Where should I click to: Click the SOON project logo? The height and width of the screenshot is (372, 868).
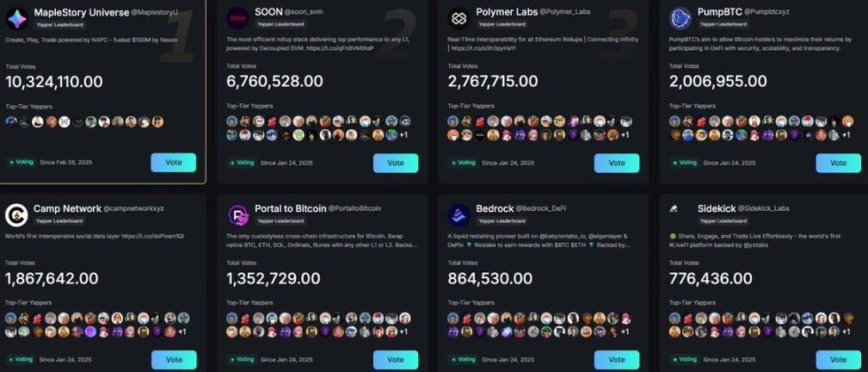pyautogui.click(x=238, y=18)
